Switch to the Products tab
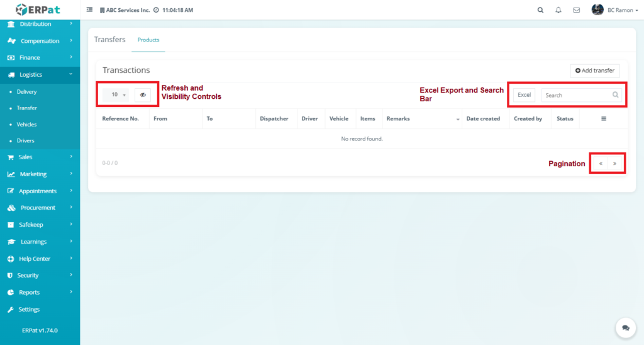The width and height of the screenshot is (644, 345). (148, 40)
